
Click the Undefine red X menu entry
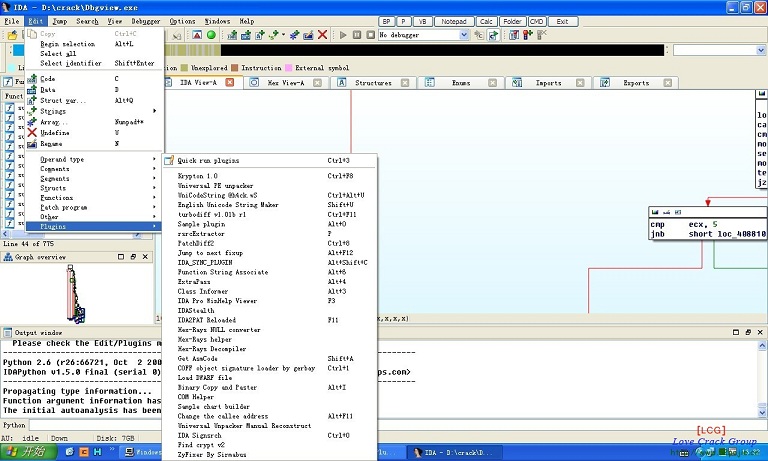coord(55,132)
